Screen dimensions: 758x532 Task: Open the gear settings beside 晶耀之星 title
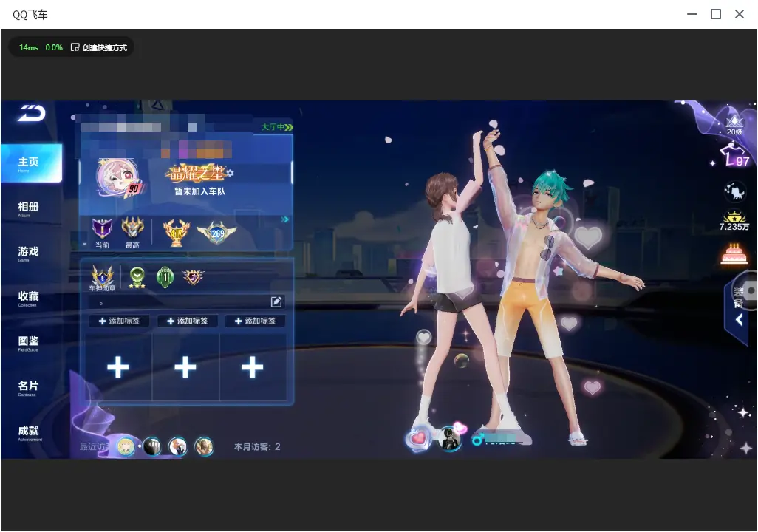click(x=230, y=173)
